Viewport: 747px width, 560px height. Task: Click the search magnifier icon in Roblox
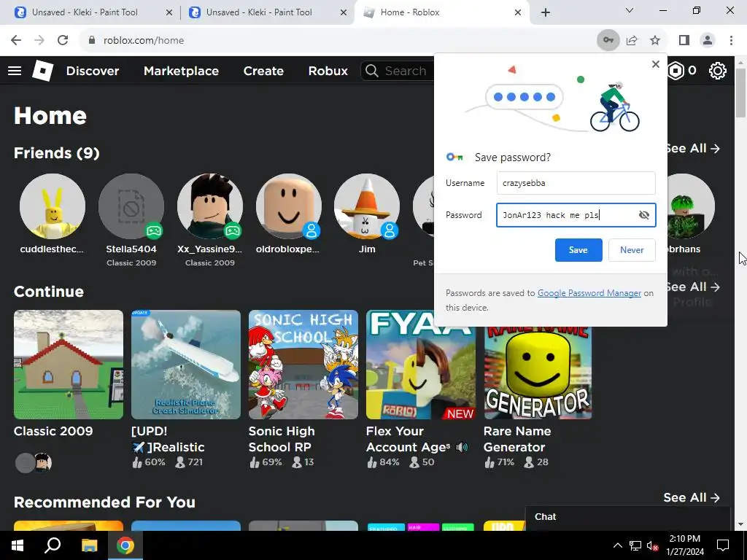pyautogui.click(x=372, y=71)
